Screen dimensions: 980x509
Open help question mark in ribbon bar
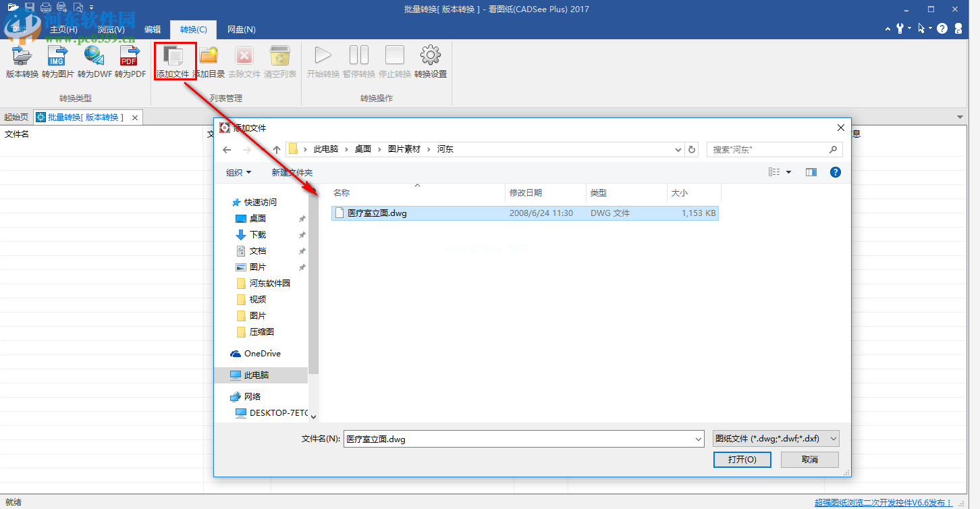tap(942, 28)
